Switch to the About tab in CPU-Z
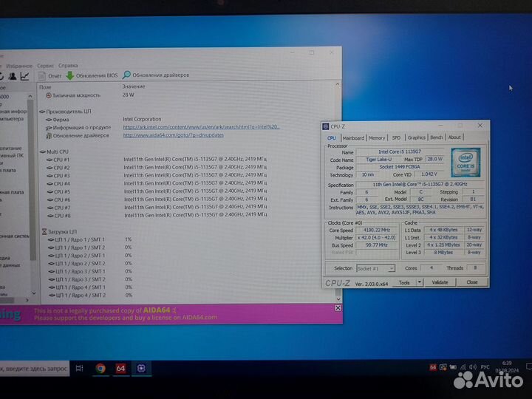 454,137
